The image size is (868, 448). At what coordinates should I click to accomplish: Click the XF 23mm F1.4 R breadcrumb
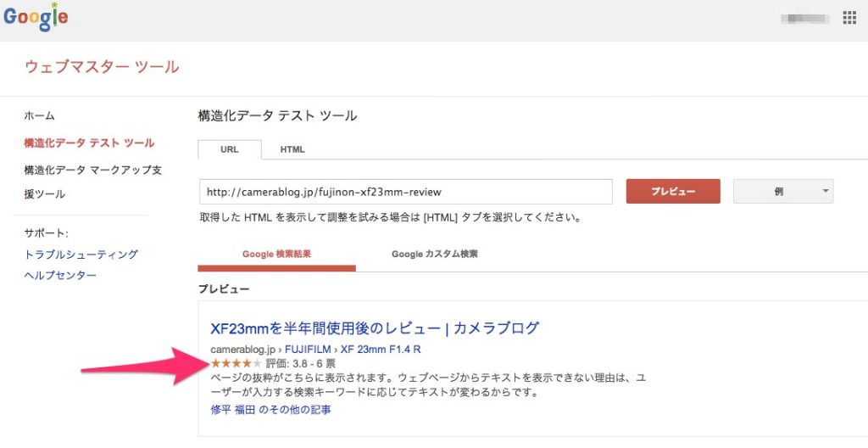(381, 350)
